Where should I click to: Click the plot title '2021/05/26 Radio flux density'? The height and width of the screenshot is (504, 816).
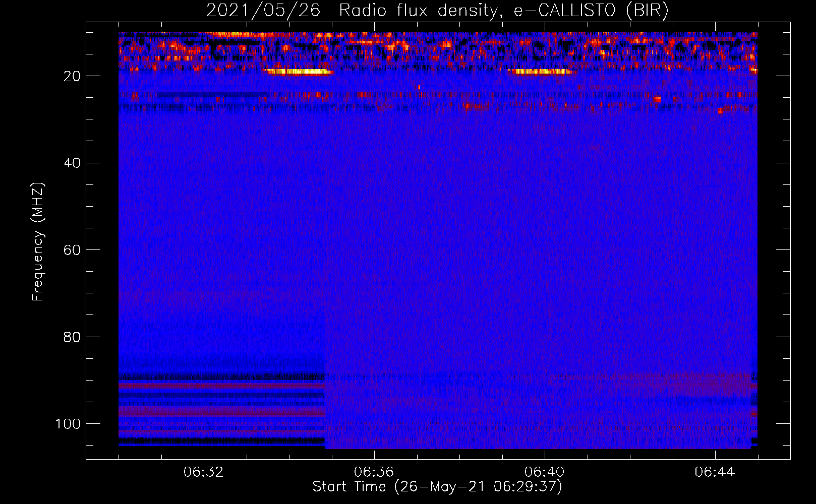pos(437,10)
